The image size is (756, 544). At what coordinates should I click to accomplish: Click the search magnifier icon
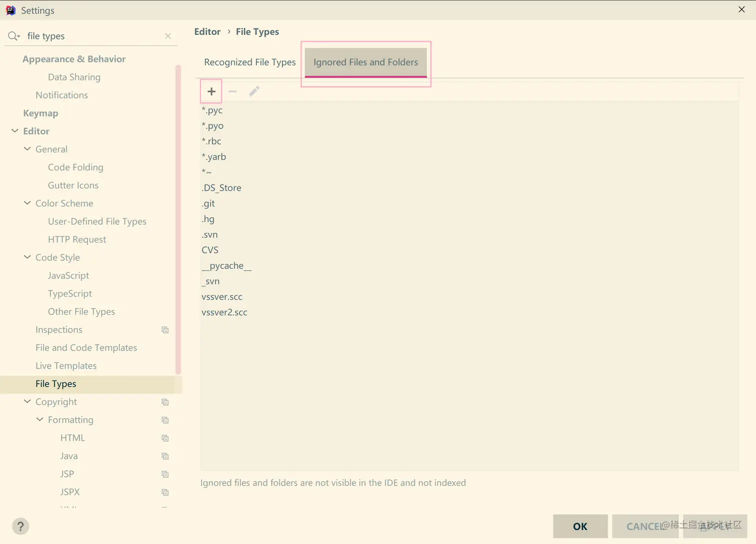(x=13, y=36)
